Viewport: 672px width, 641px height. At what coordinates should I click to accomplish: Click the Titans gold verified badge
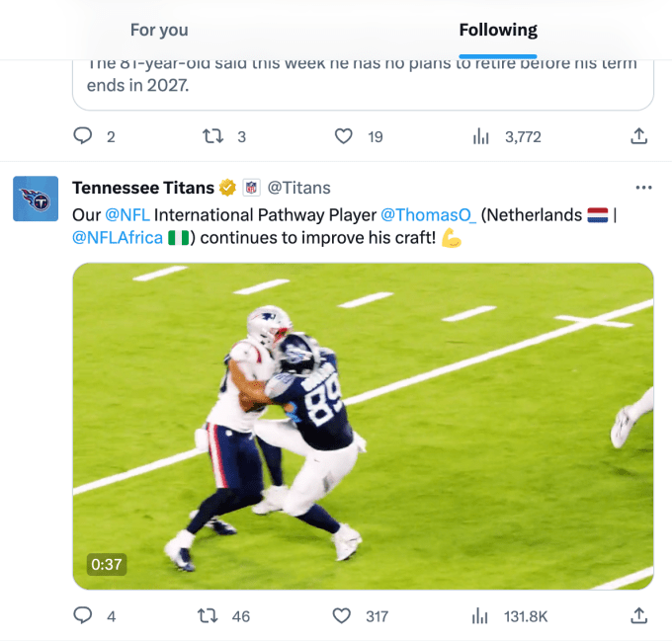[227, 188]
